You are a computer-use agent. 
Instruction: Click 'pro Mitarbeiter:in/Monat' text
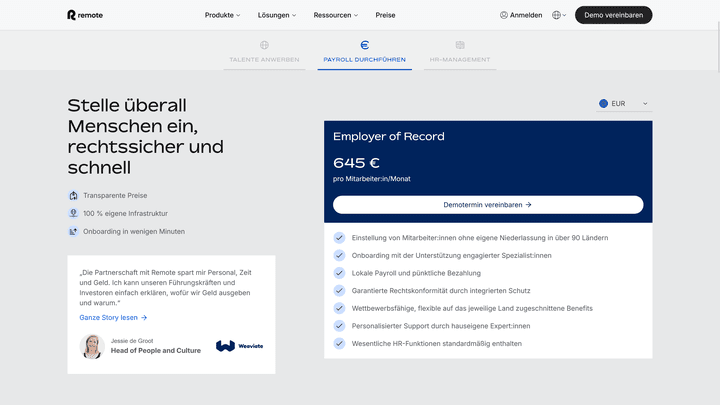coord(371,179)
